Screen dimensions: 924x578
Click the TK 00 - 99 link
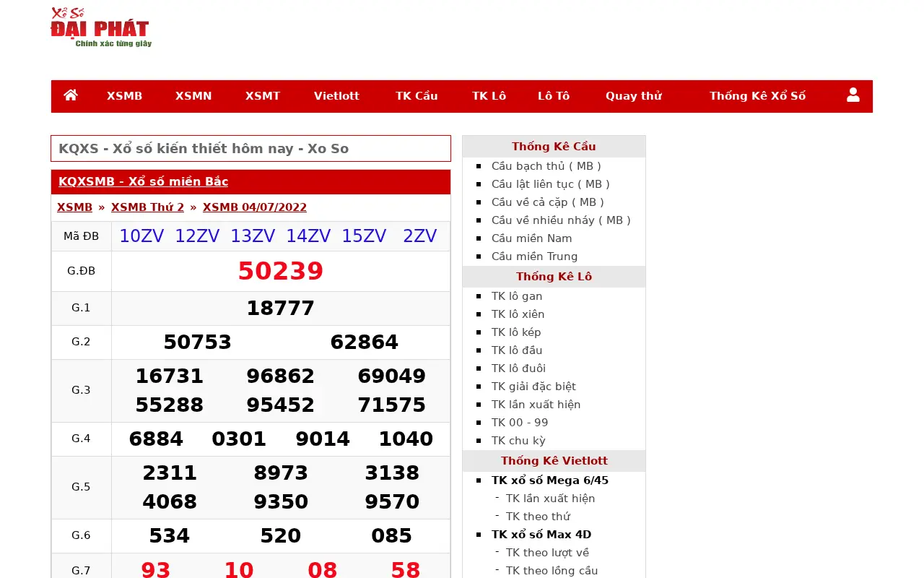tap(520, 423)
